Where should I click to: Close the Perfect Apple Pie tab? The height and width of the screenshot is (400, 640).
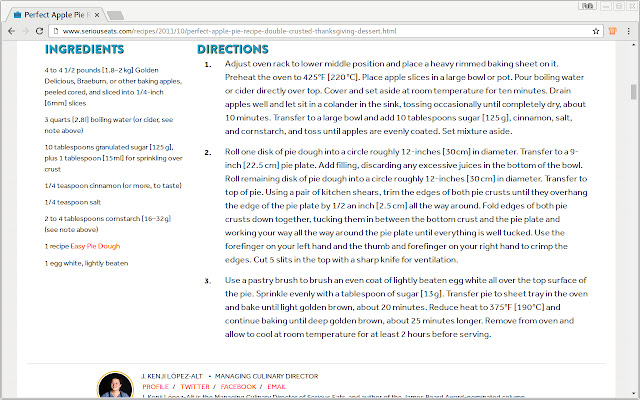point(97,15)
